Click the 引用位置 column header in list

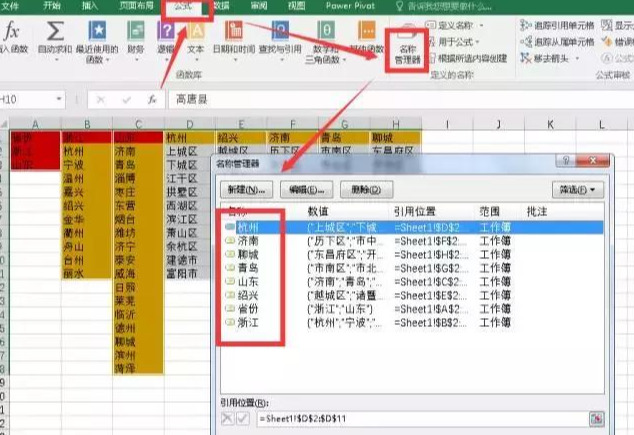[414, 211]
